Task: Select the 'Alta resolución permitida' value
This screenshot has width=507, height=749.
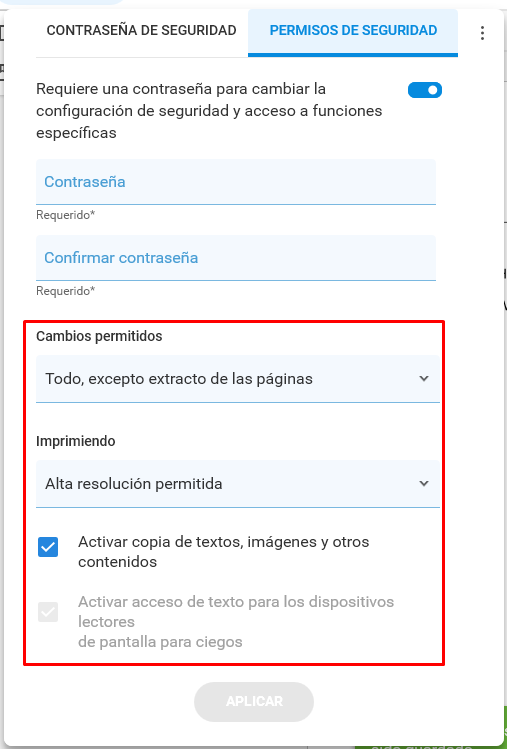Action: coord(134,484)
